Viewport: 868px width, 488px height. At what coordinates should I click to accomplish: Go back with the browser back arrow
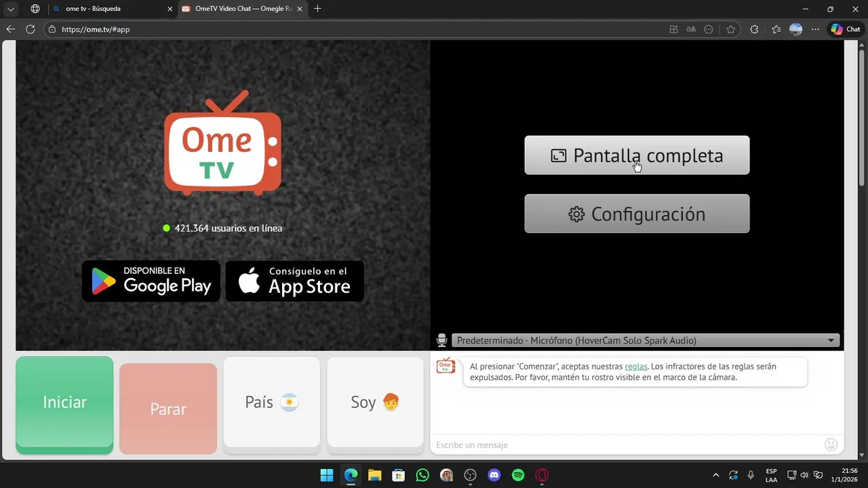pyautogui.click(x=10, y=29)
